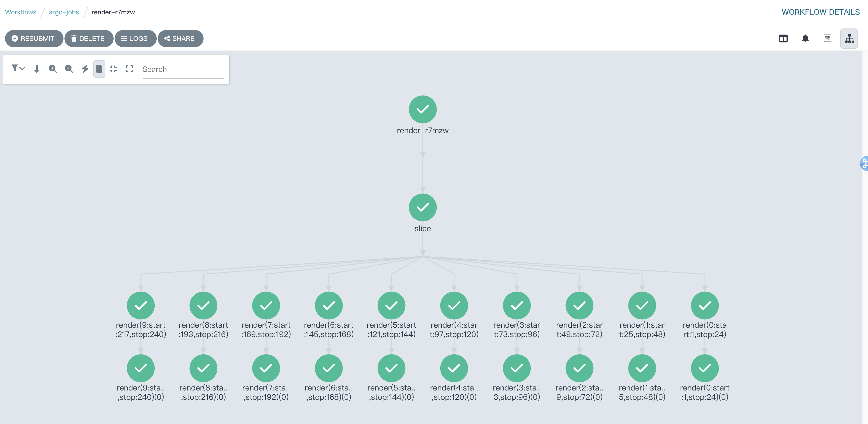The width and height of the screenshot is (868, 424).
Task: Click the lightning bolt fast layout icon
Action: tap(85, 69)
